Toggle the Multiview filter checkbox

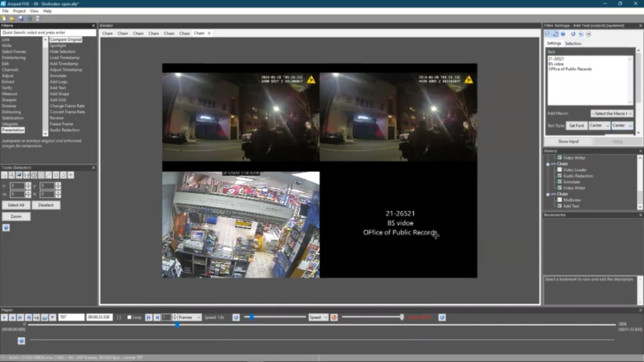click(x=559, y=200)
